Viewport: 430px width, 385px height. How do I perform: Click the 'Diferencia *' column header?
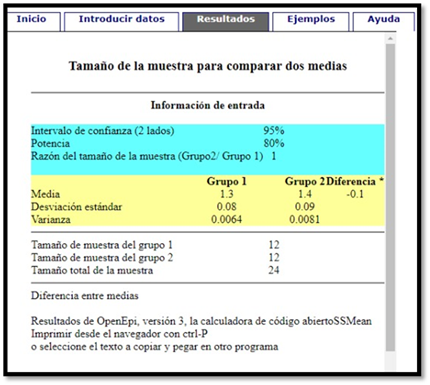click(x=355, y=181)
